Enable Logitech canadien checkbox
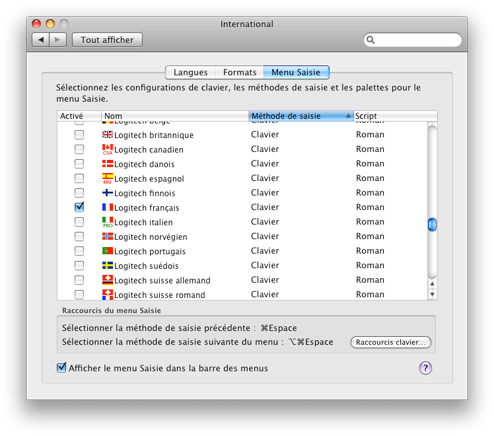 click(x=79, y=149)
